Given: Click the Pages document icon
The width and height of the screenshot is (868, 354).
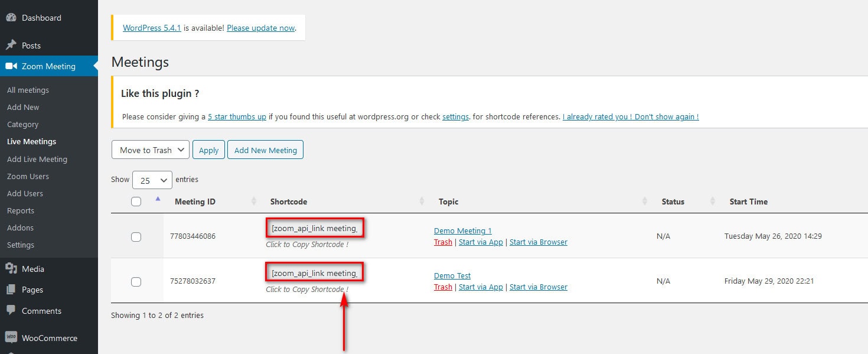Looking at the screenshot, I should pos(11,290).
